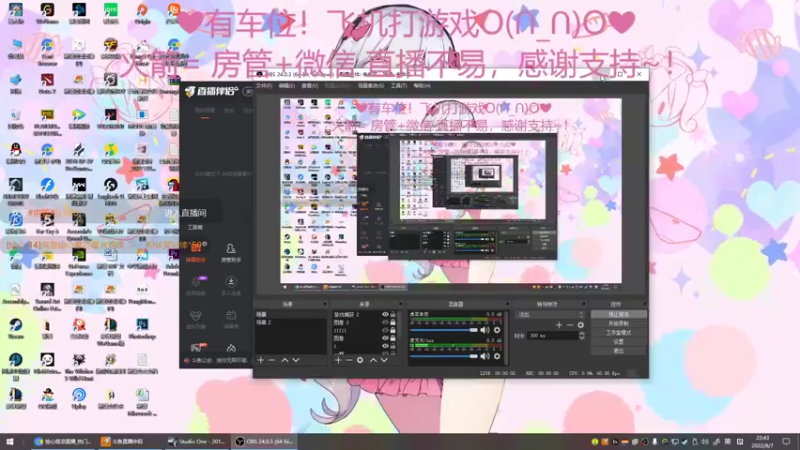Move the selected scene up
This screenshot has height=450, width=800.
pyautogui.click(x=285, y=360)
